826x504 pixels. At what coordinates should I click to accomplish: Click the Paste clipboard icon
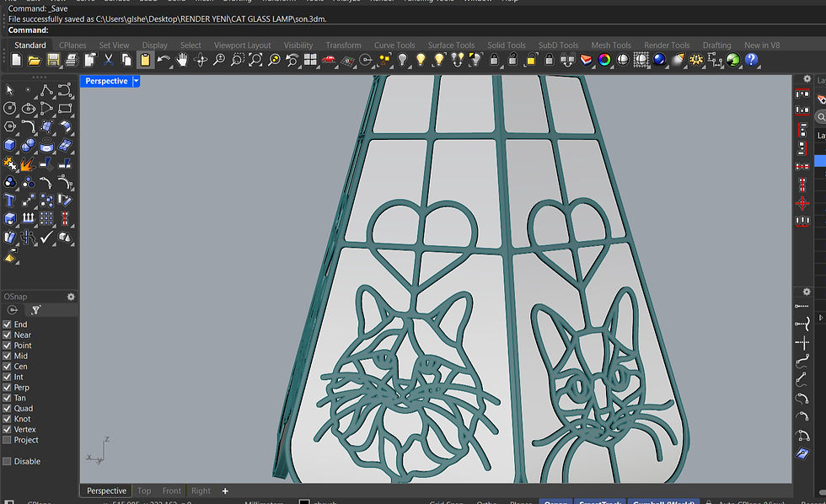point(145,60)
